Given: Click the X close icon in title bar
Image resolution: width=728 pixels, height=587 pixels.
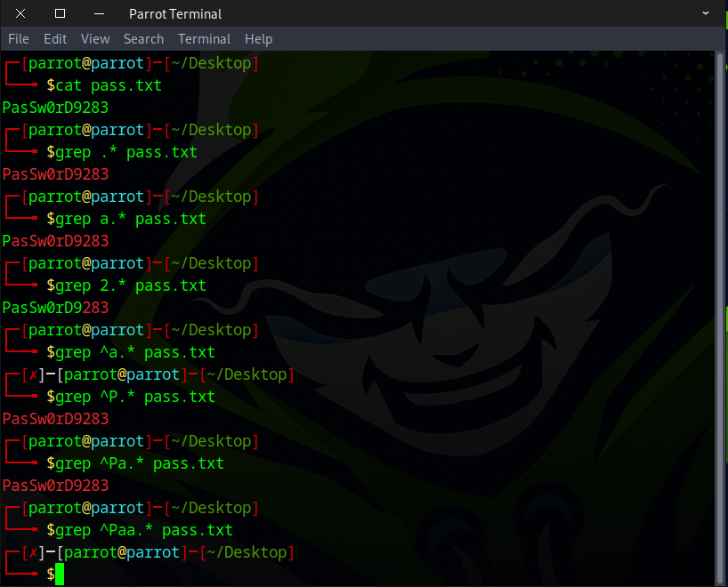Looking at the screenshot, I should [x=21, y=13].
